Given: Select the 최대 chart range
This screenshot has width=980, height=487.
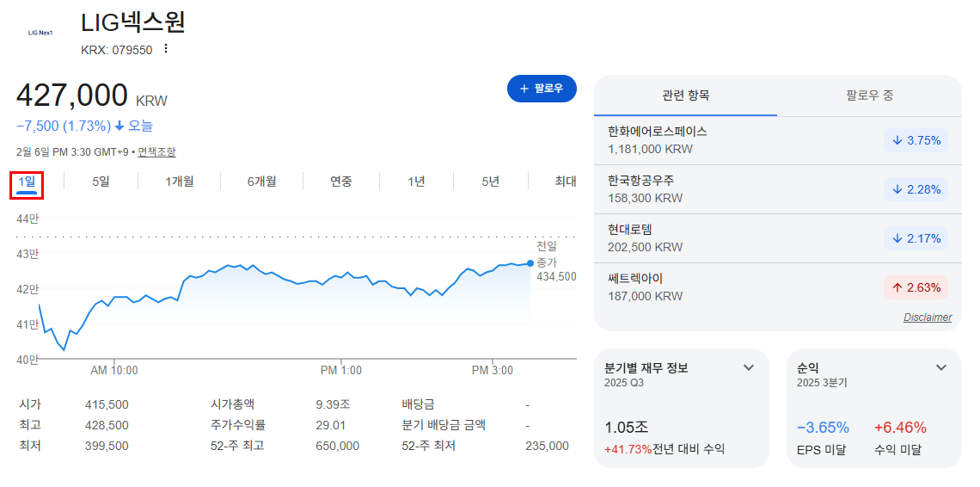Looking at the screenshot, I should click(x=565, y=182).
